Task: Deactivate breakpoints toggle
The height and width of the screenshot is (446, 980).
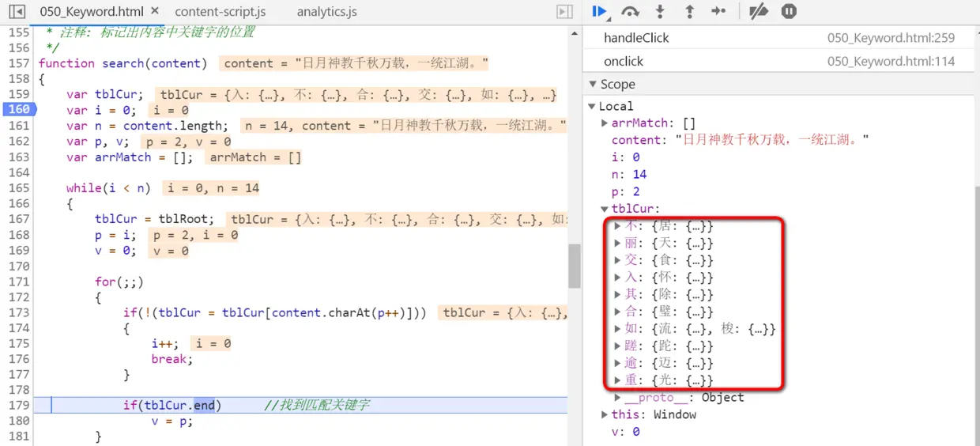Action: pos(759,11)
